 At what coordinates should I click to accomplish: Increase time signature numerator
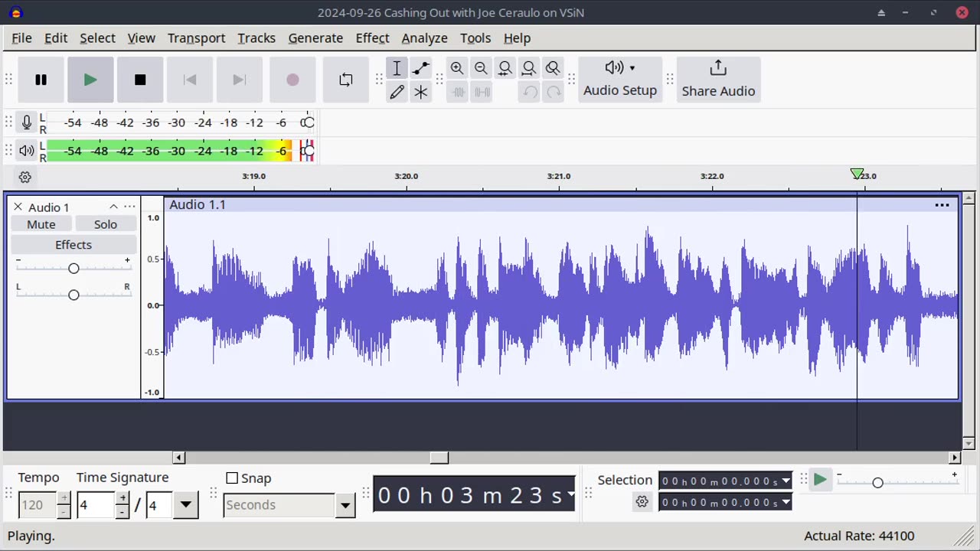click(122, 498)
